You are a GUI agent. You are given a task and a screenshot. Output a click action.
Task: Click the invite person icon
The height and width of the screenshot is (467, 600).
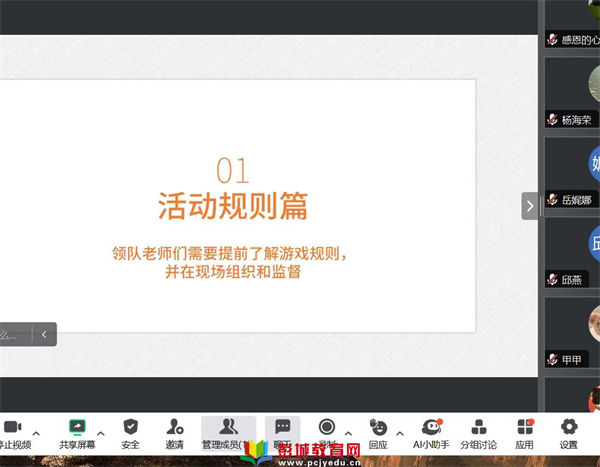pos(175,426)
